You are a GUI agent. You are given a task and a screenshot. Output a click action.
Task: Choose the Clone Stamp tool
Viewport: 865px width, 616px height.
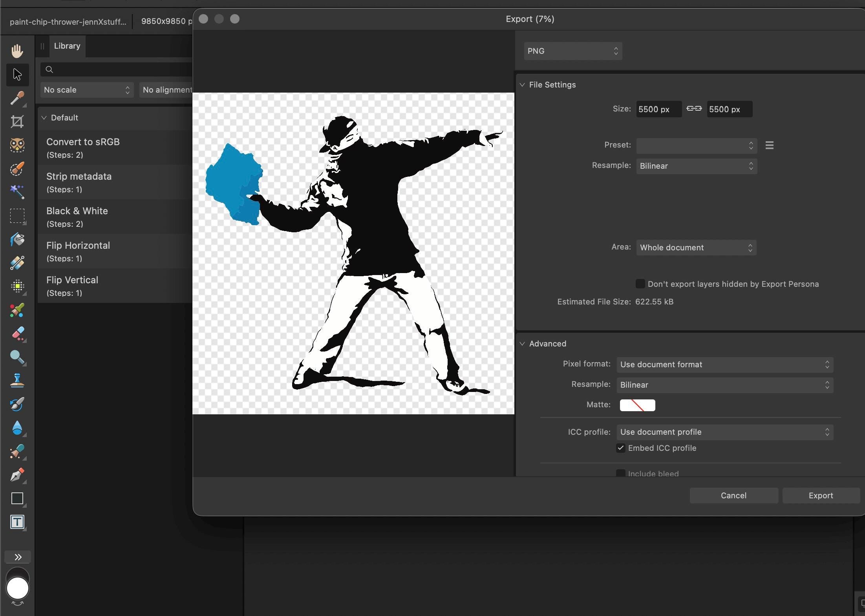click(17, 381)
